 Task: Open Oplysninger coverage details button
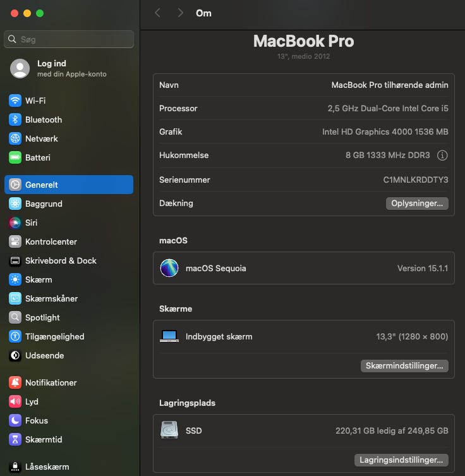417,204
